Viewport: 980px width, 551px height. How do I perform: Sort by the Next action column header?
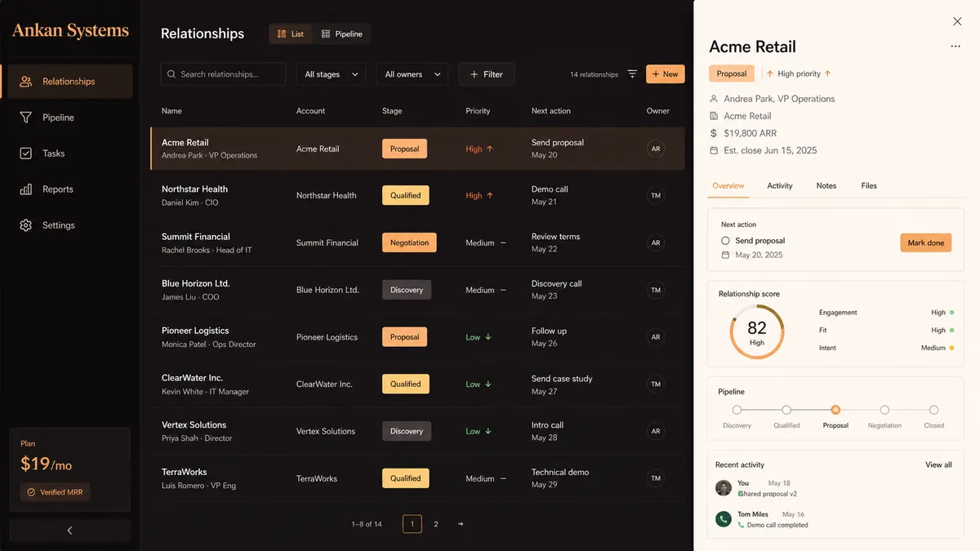551,111
